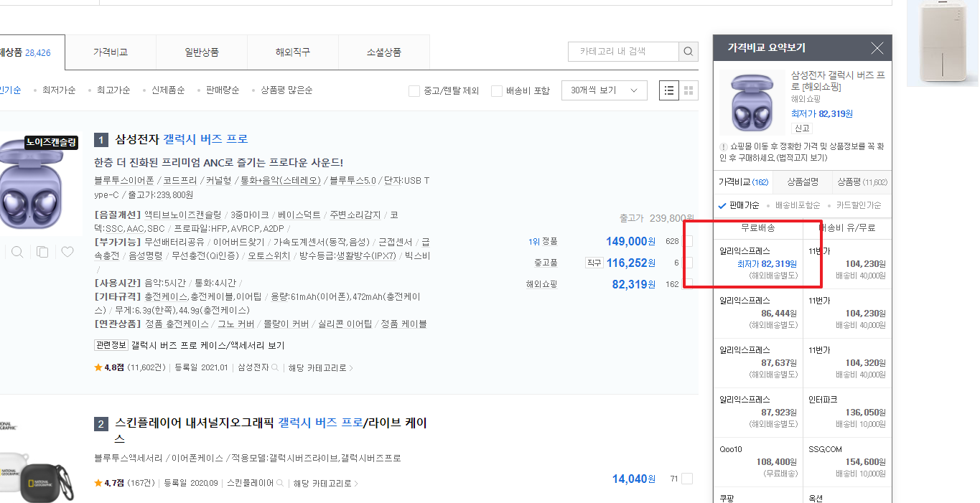The height and width of the screenshot is (503, 980).
Task: Open 해당 카테고리로 under Galaxy Buds Pro
Action: tap(321, 368)
